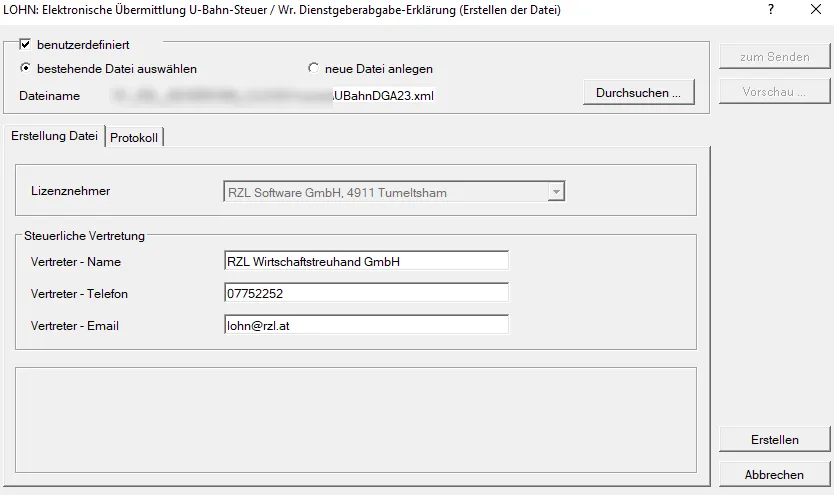This screenshot has height=495, width=834.
Task: Click the 'Steuerliche Vertretung' group label
Action: point(84,236)
